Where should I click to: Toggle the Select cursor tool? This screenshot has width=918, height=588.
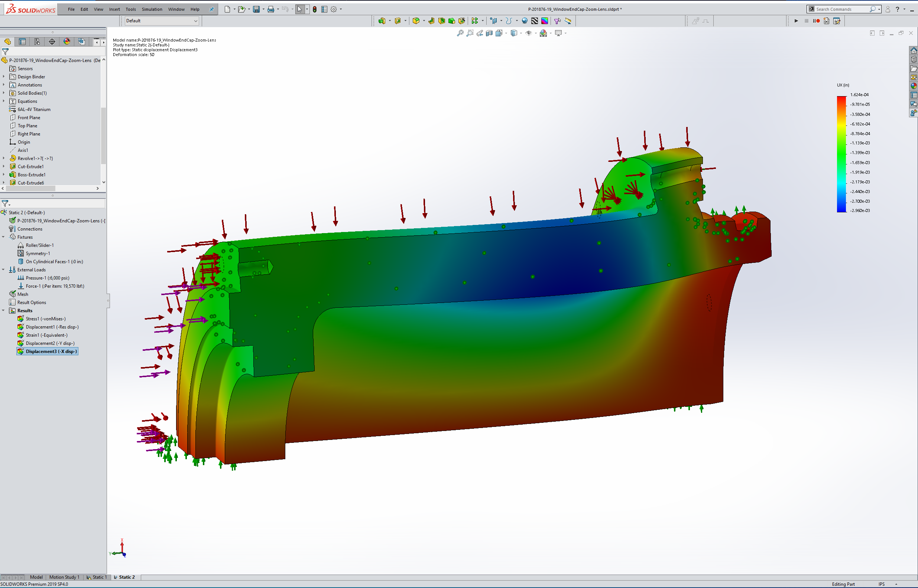point(300,9)
